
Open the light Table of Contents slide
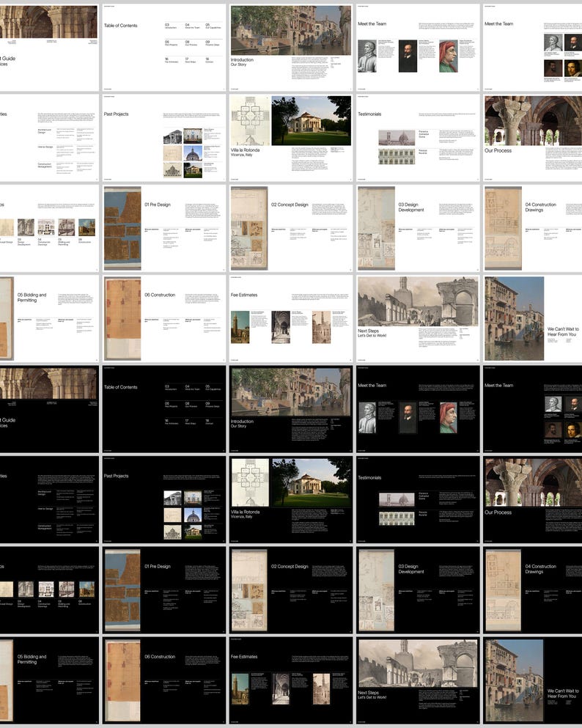click(x=164, y=48)
